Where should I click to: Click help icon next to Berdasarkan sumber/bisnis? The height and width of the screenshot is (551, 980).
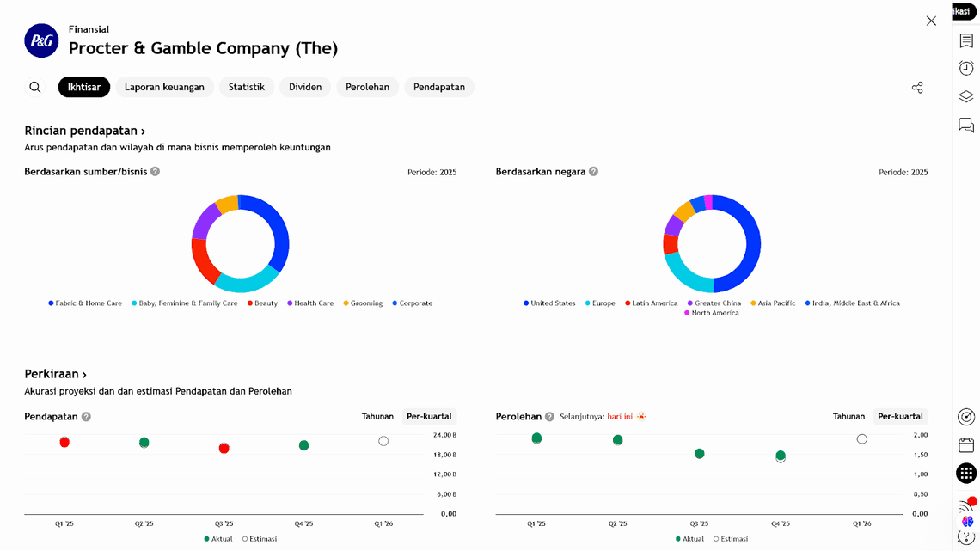(x=156, y=172)
